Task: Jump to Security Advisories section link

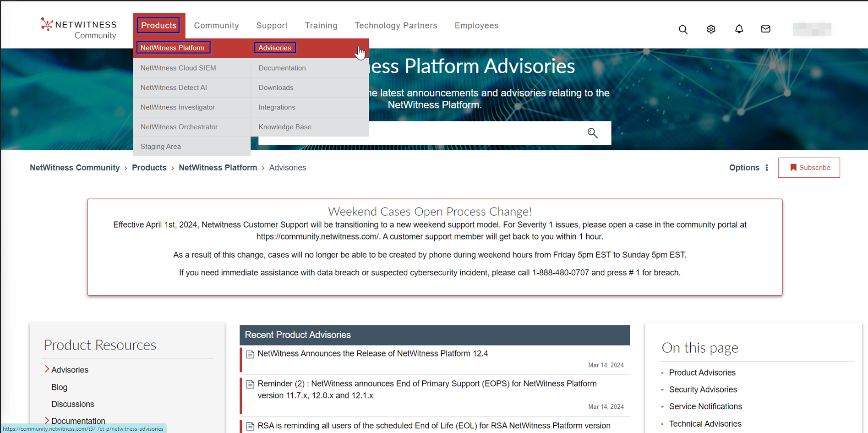Action: coord(703,389)
